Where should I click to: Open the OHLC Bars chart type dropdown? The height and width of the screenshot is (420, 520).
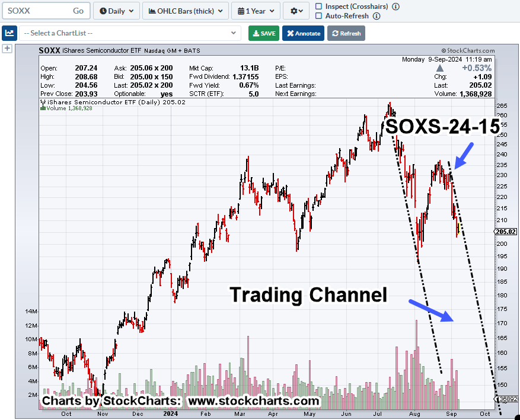pyautogui.click(x=186, y=11)
